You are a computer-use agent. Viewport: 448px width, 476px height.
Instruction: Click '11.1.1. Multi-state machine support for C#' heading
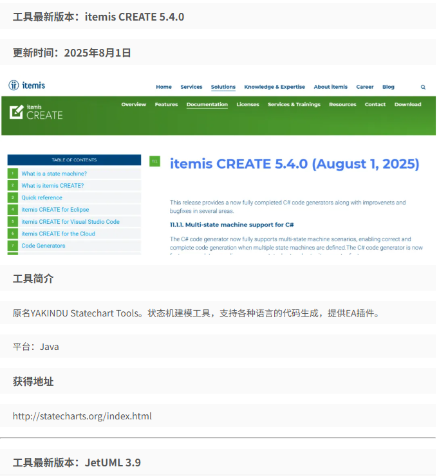pos(232,225)
